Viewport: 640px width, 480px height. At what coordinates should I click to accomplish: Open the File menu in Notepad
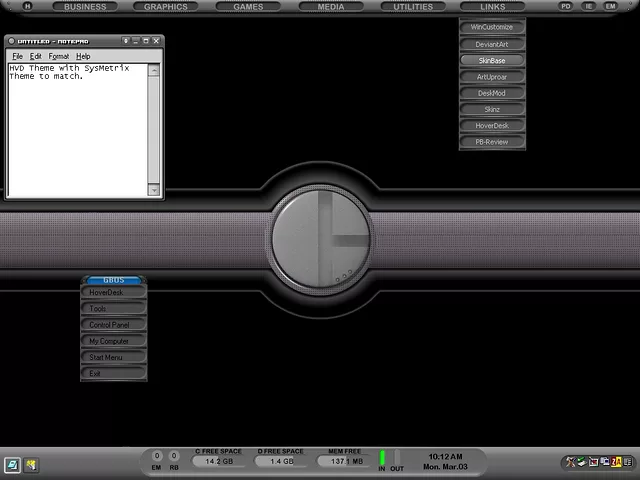(17, 57)
